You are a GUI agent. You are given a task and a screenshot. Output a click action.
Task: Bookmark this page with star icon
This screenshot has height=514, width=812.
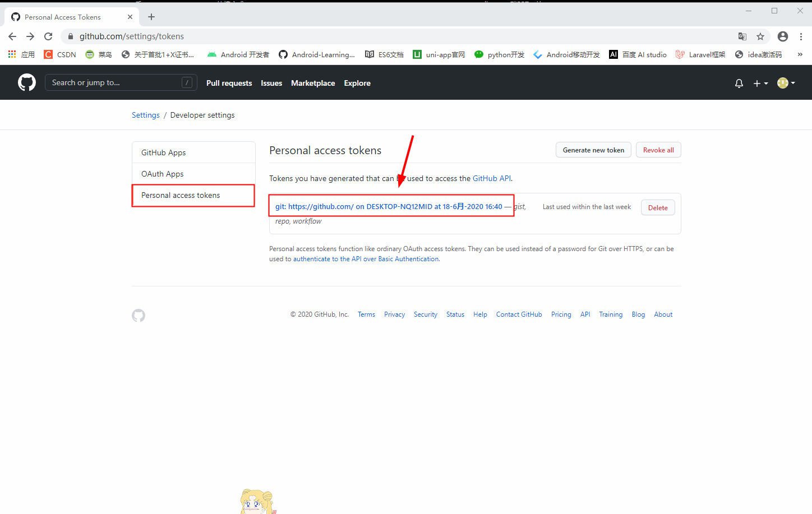tap(760, 36)
